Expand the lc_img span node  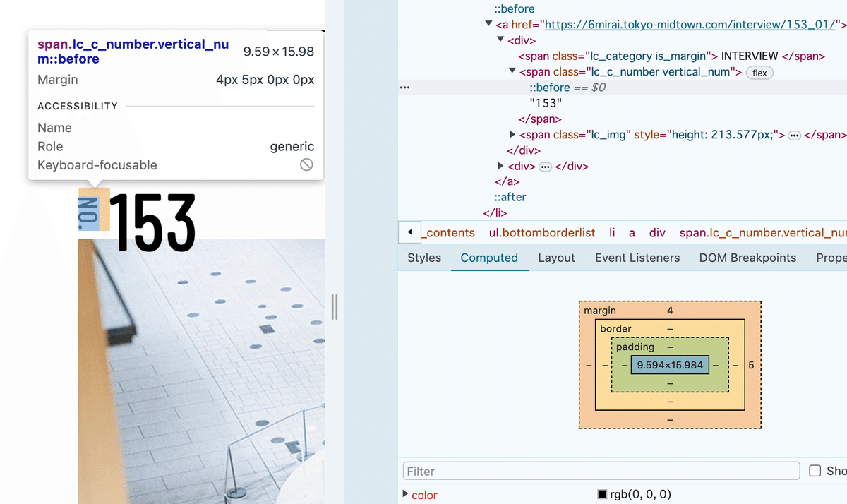coord(512,134)
